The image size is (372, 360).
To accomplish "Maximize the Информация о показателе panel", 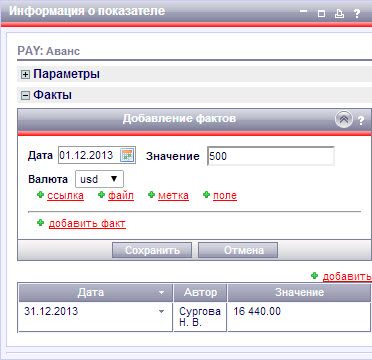I will pyautogui.click(x=321, y=14).
